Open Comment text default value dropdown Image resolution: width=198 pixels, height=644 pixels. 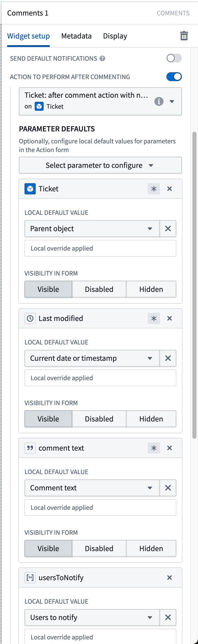click(92, 488)
